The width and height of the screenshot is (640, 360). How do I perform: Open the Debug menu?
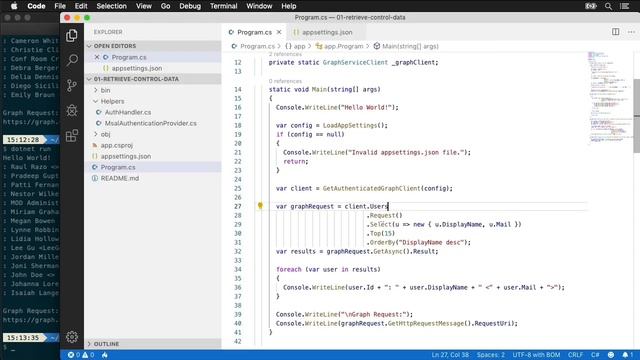point(190,6)
